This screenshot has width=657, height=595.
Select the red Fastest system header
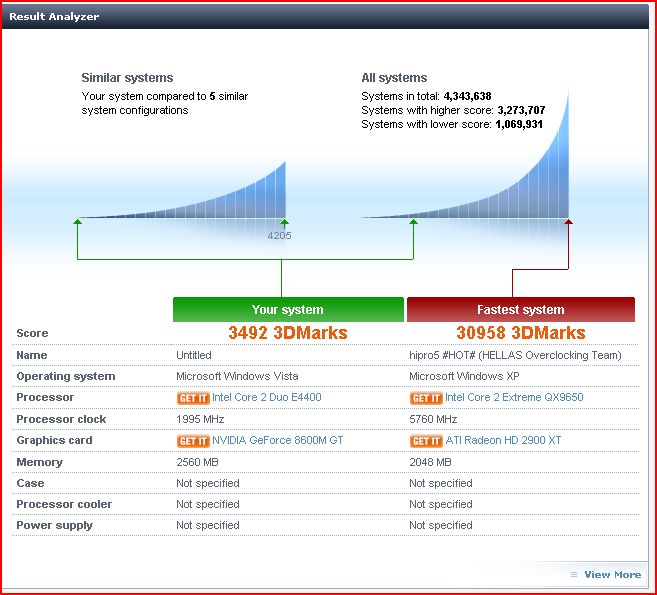(521, 310)
